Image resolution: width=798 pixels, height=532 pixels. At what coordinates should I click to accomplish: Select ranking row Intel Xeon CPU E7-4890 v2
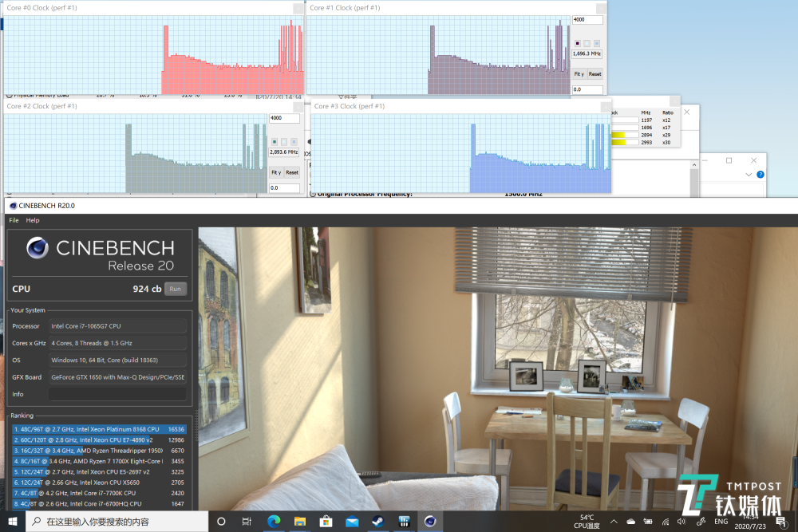pos(99,440)
